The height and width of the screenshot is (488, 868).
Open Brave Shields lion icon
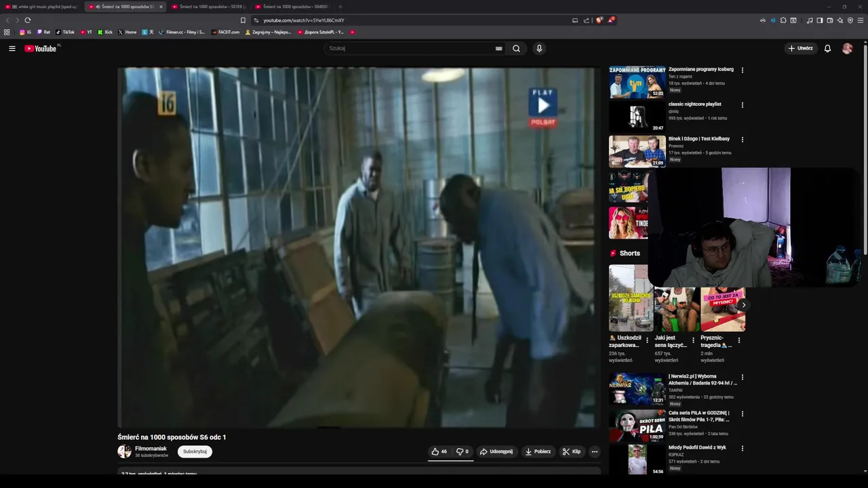(x=599, y=20)
